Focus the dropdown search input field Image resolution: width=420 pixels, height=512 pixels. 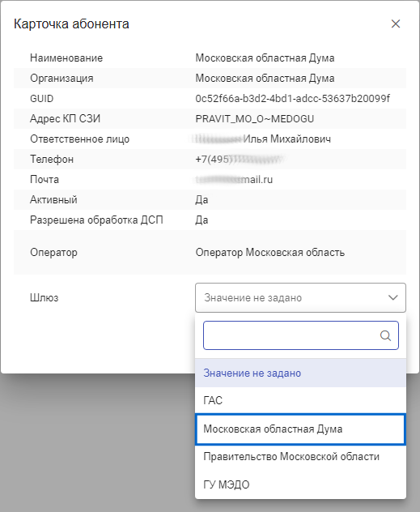click(x=301, y=335)
